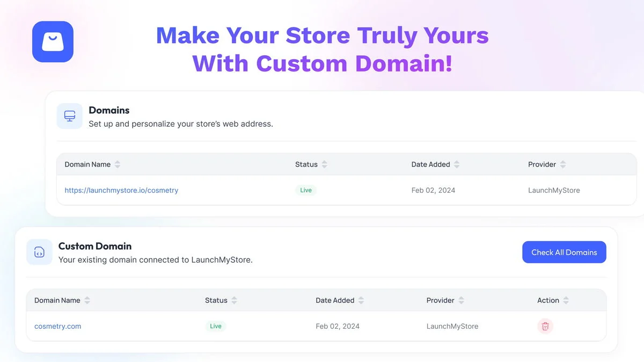
Task: Sort Domains table by Domain Name
Action: pos(118,164)
